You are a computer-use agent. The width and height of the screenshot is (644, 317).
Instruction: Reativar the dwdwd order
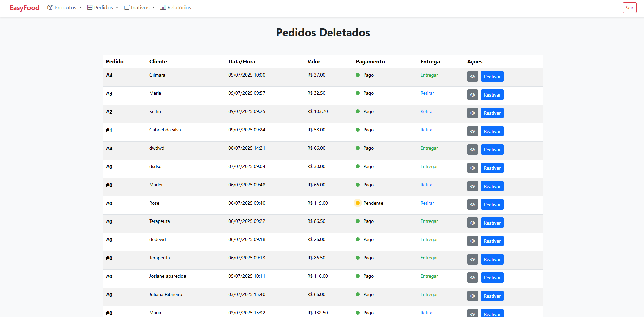[x=492, y=150]
